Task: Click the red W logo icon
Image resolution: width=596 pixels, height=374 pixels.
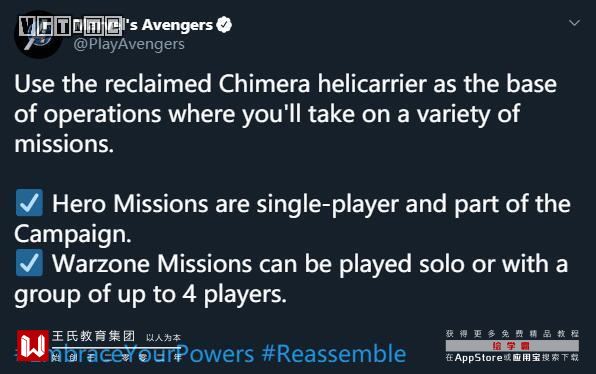Action: 33,346
